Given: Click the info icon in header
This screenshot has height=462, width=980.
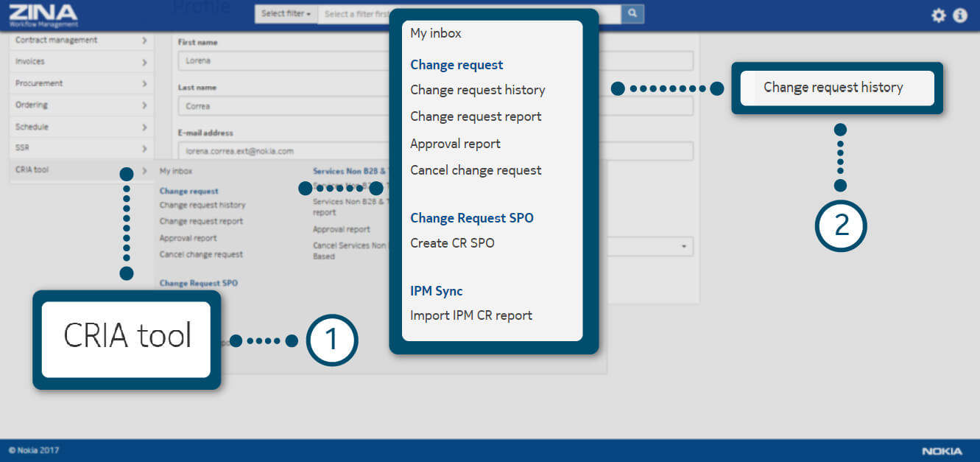Looking at the screenshot, I should [x=960, y=15].
